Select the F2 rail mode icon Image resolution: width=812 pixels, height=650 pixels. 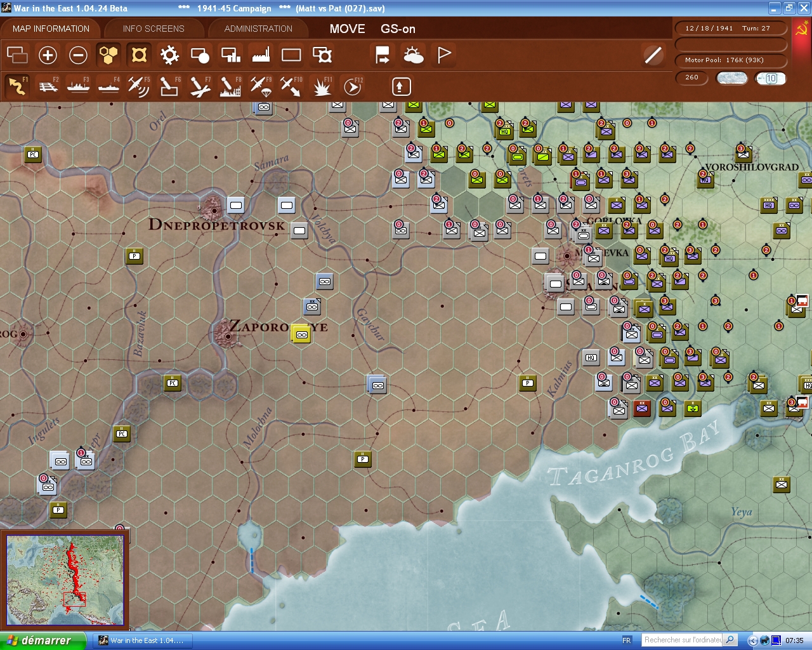tap(48, 86)
